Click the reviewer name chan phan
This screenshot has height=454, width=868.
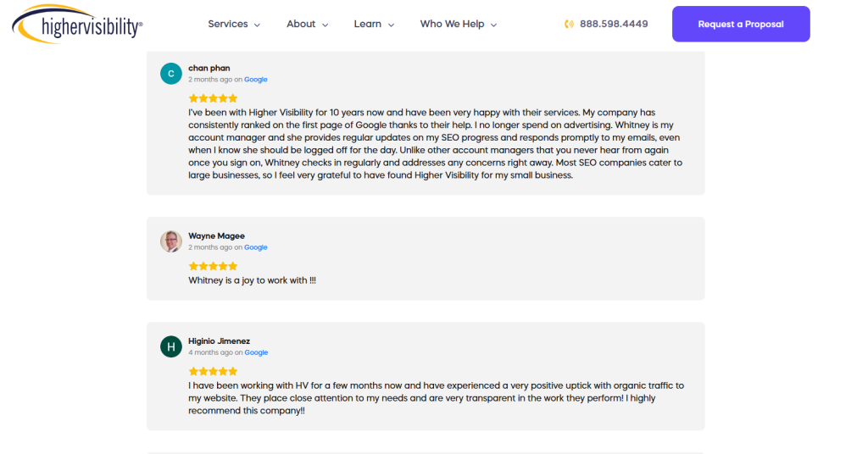point(209,68)
